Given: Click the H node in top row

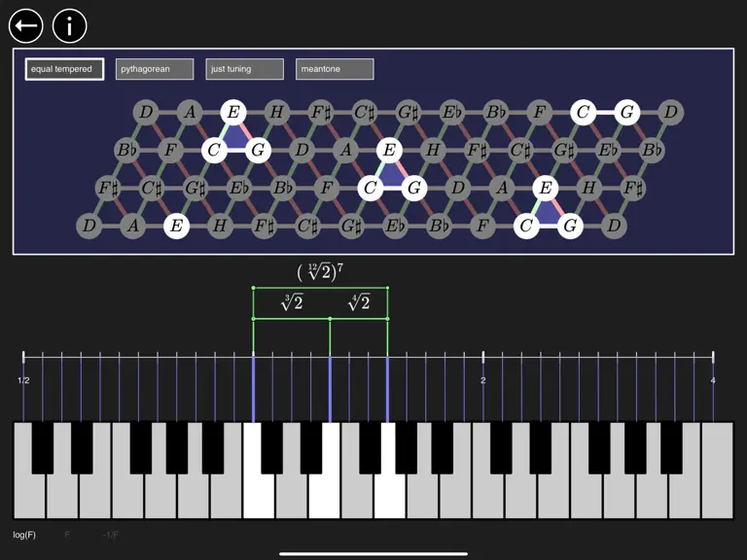Looking at the screenshot, I should (277, 113).
